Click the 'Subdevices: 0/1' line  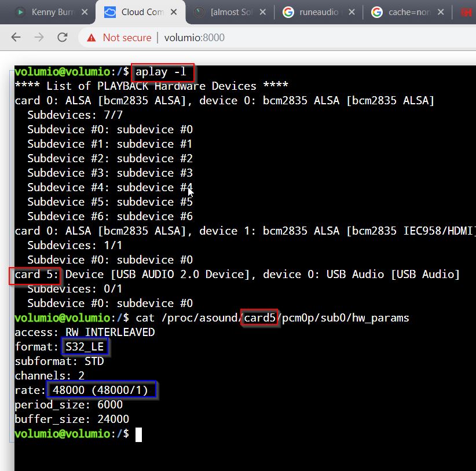pyautogui.click(x=75, y=289)
